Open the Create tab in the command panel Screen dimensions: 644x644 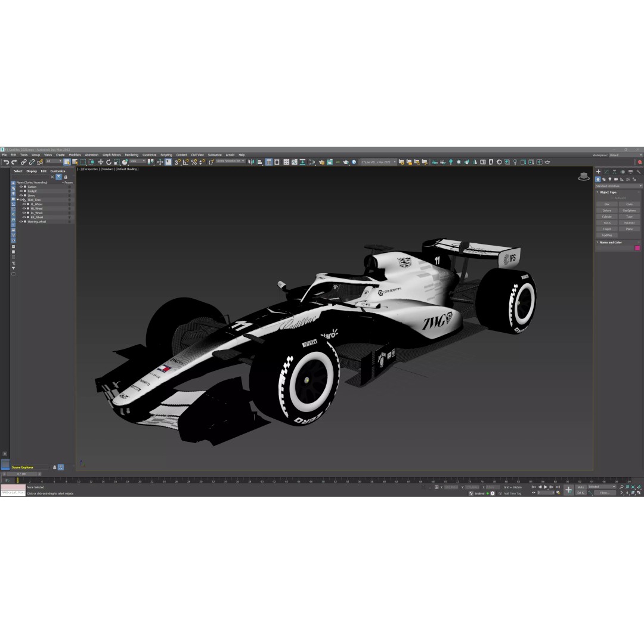pyautogui.click(x=599, y=172)
